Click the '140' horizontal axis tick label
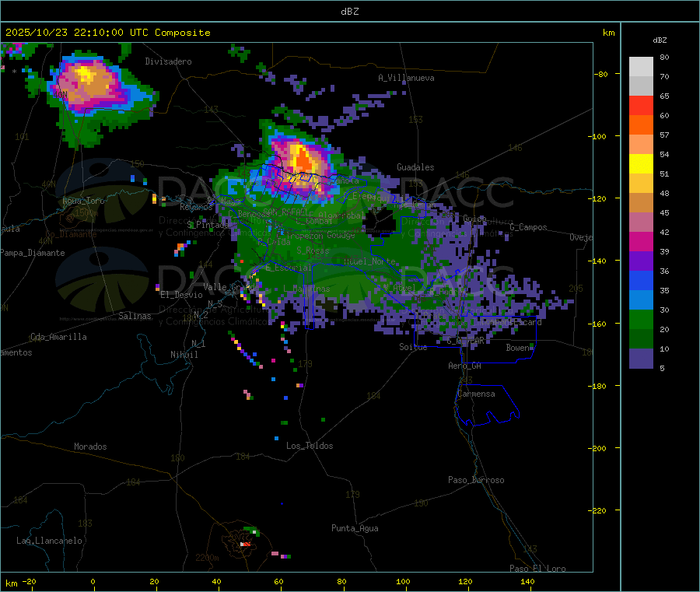 click(527, 581)
